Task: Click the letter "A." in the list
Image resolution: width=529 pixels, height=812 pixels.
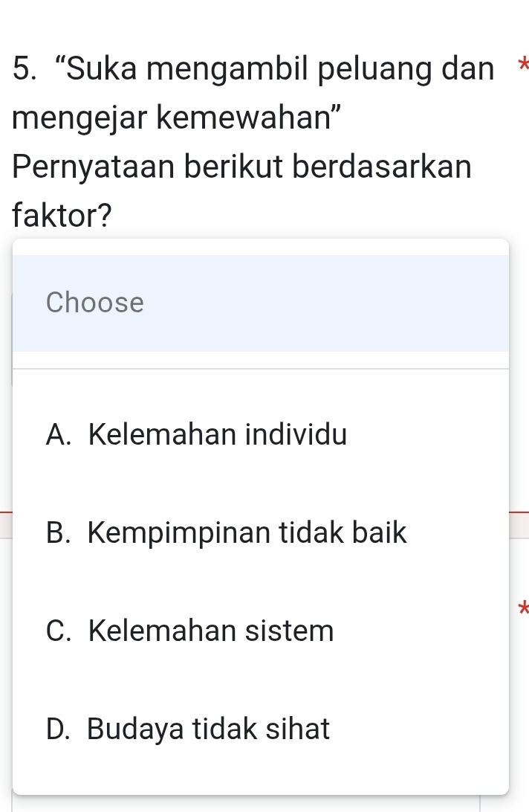Action: click(x=60, y=435)
